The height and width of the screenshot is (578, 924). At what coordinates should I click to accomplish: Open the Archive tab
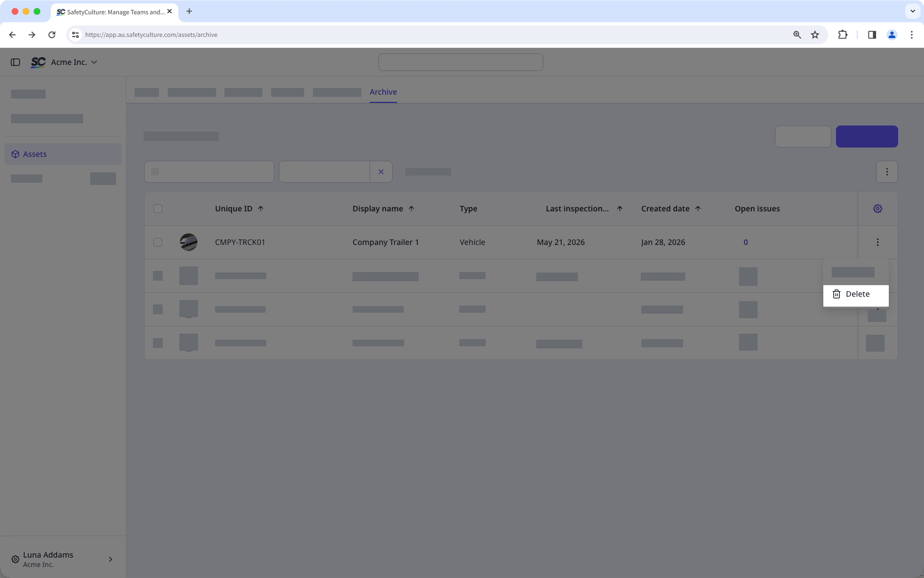pyautogui.click(x=383, y=92)
